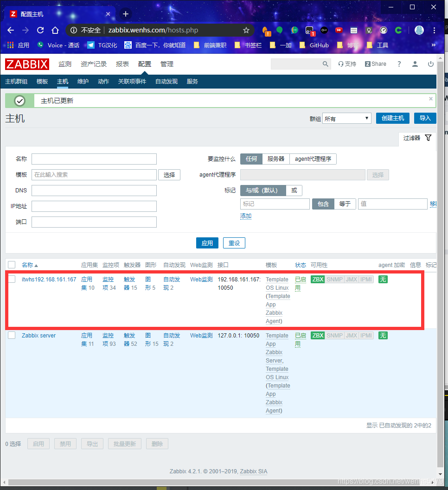Apply the filter with 应用 button
The width and height of the screenshot is (448, 490).
click(207, 243)
